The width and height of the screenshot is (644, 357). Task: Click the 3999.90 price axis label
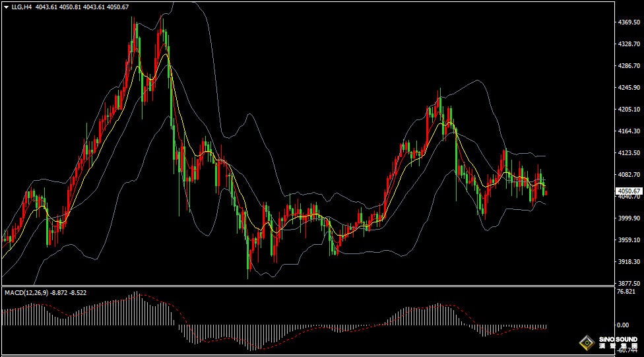tap(628, 218)
